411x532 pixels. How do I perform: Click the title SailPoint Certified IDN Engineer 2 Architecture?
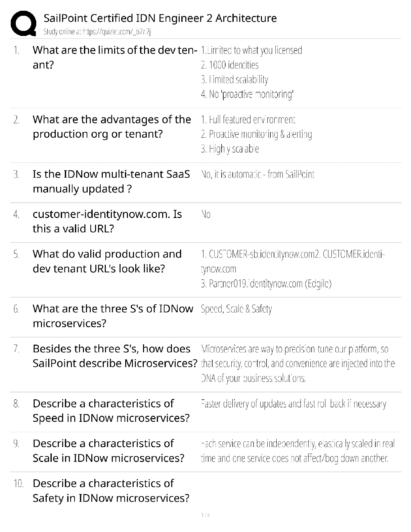tap(160, 18)
